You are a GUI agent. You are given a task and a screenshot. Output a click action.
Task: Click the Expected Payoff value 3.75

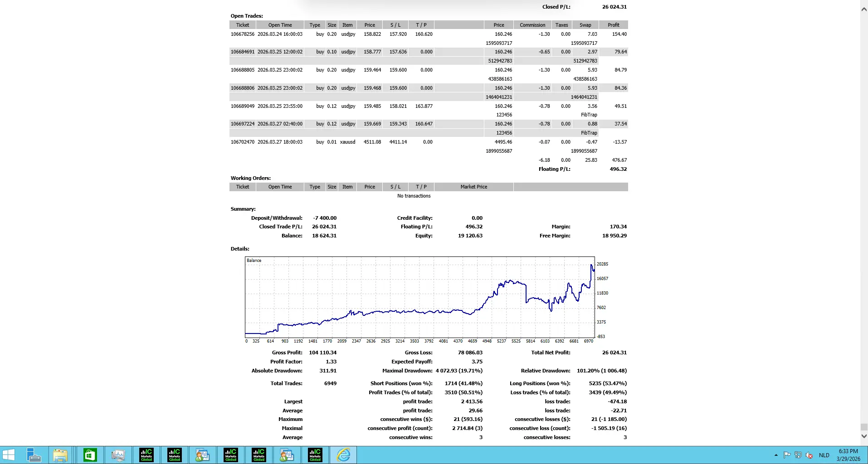[x=477, y=362]
